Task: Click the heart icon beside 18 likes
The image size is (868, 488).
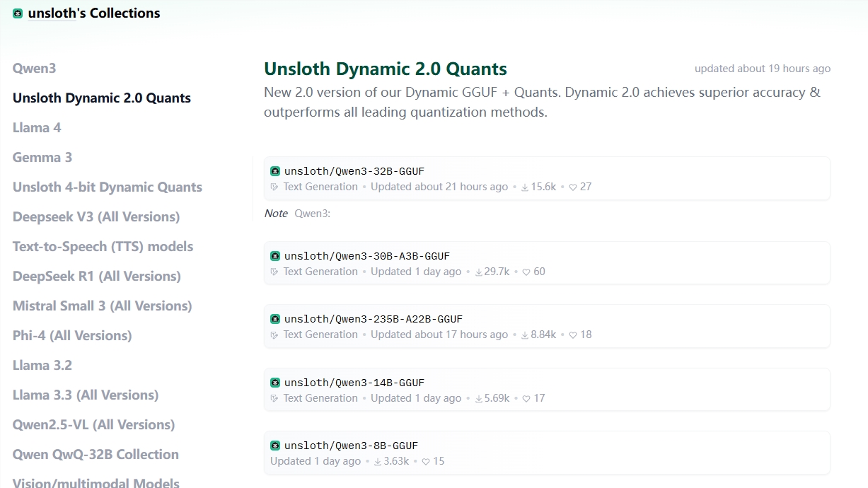Action: tap(573, 335)
